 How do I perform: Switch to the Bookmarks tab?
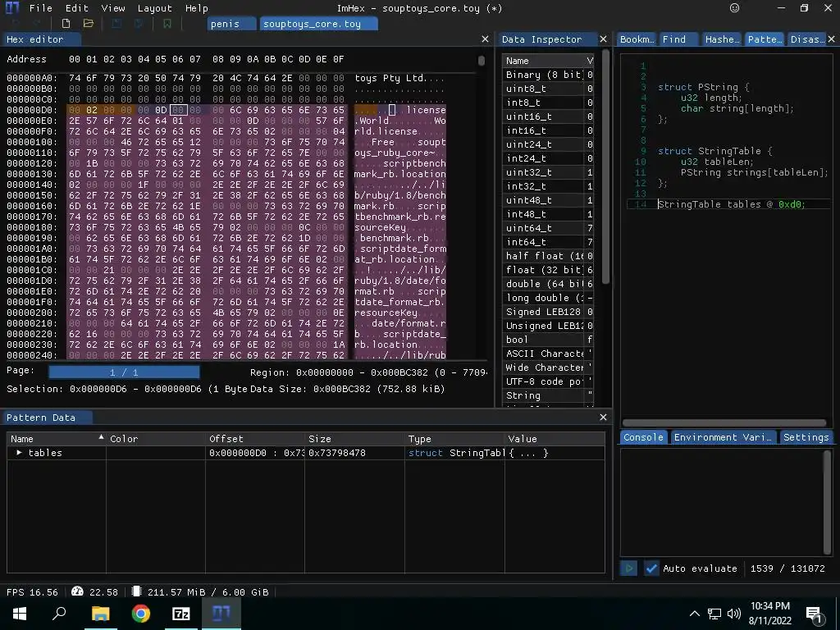(x=637, y=39)
